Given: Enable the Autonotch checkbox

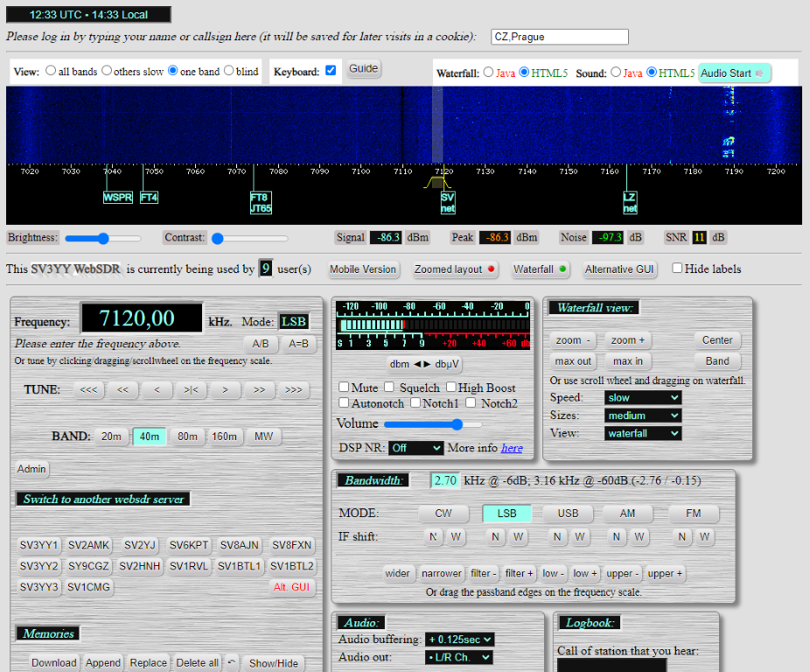Looking at the screenshot, I should (344, 402).
